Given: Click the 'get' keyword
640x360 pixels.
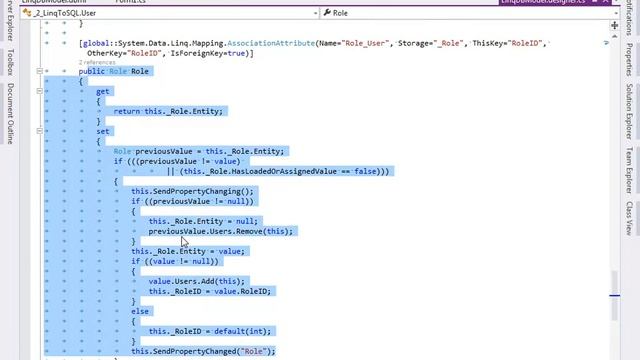Looking at the screenshot, I should [x=102, y=91].
